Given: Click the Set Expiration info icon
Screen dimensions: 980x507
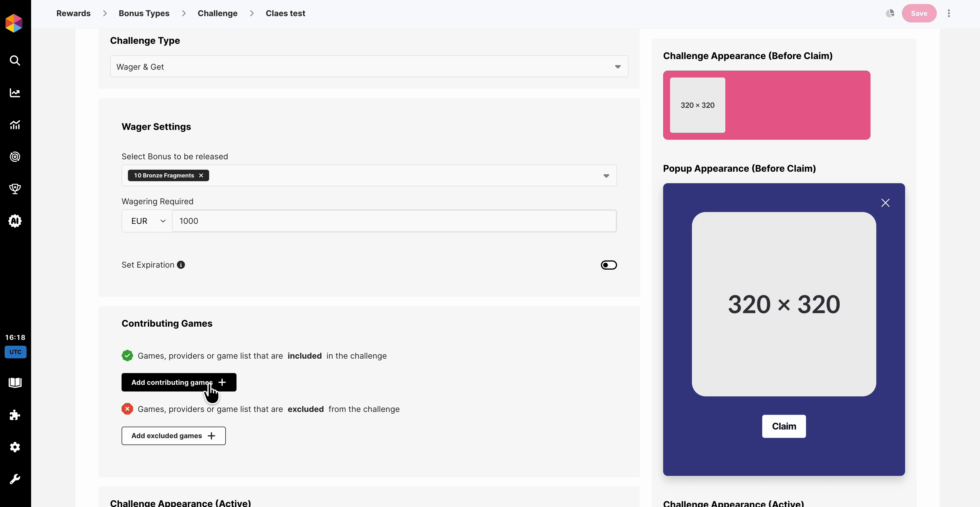Looking at the screenshot, I should pos(181,265).
